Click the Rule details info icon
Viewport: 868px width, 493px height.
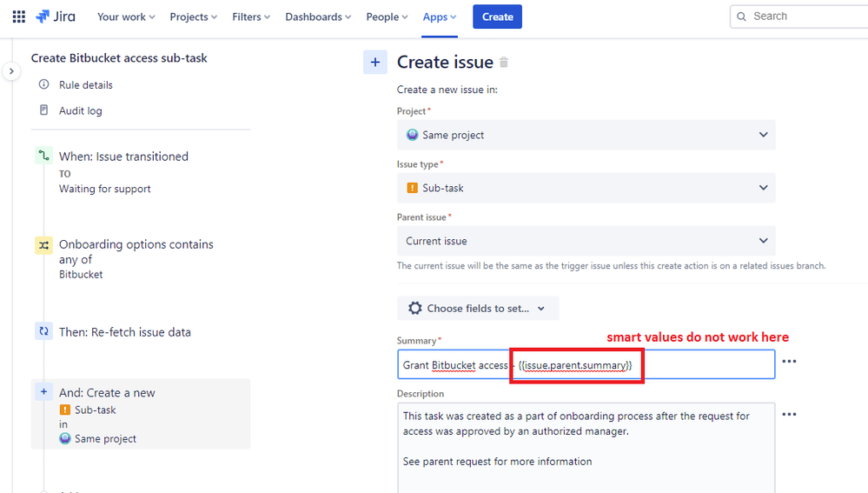[43, 84]
